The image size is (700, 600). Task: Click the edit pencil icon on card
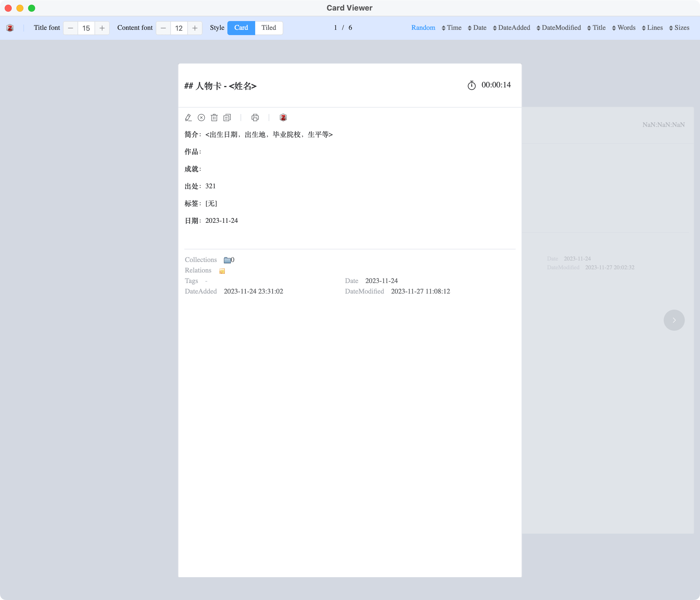click(x=188, y=118)
